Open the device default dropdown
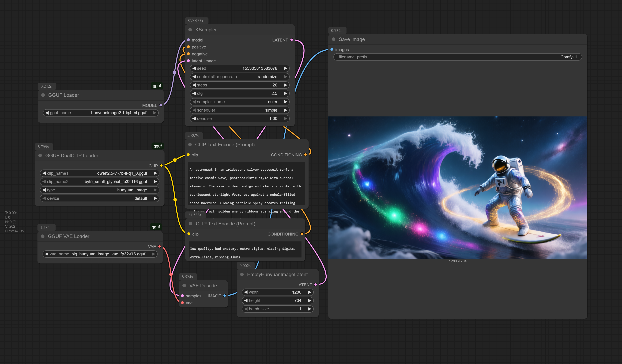The image size is (622, 364). 99,198
